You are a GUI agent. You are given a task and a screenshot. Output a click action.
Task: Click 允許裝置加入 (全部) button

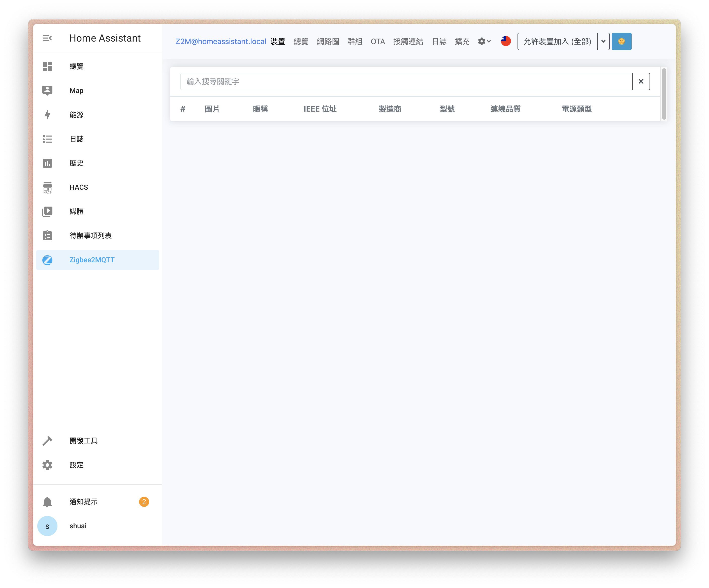[557, 42]
